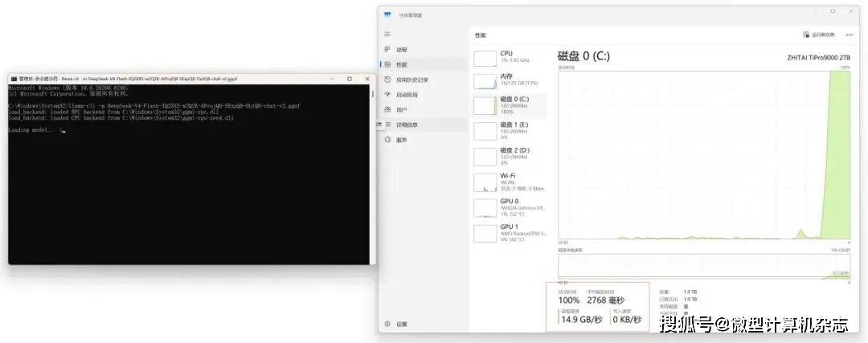Click the 性能 header text above the list
The height and width of the screenshot is (343, 868).
480,35
